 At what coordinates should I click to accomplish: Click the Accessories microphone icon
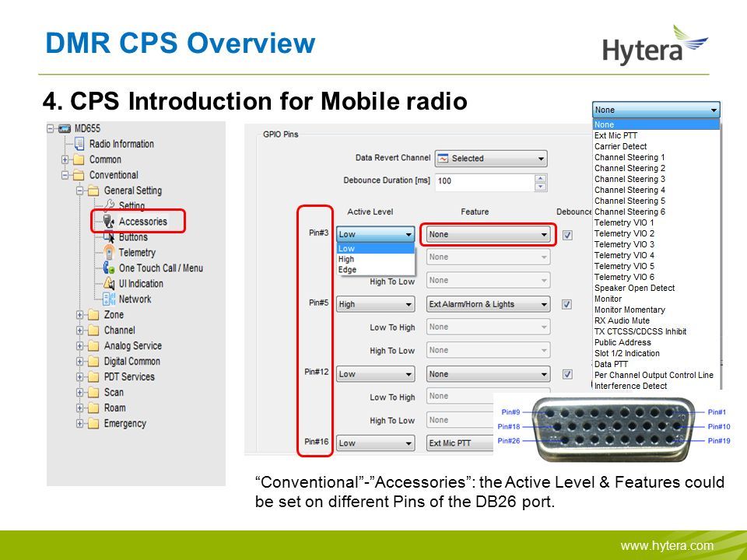click(x=109, y=222)
